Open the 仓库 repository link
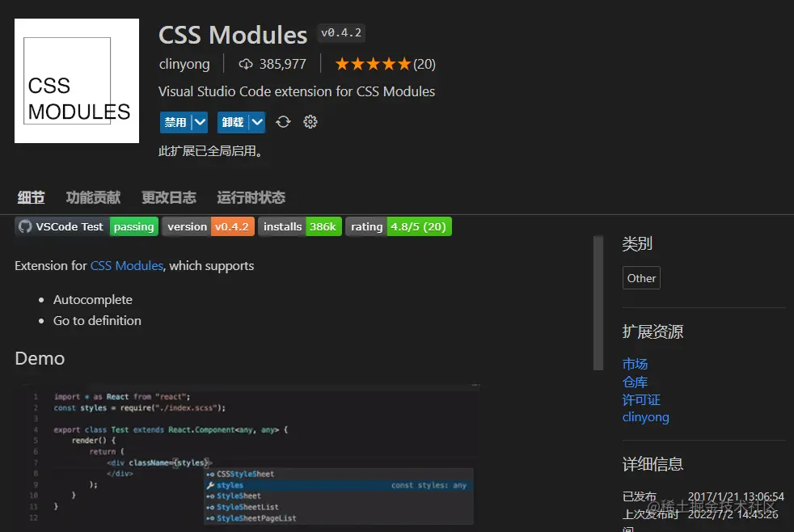The width and height of the screenshot is (794, 532). coord(635,382)
